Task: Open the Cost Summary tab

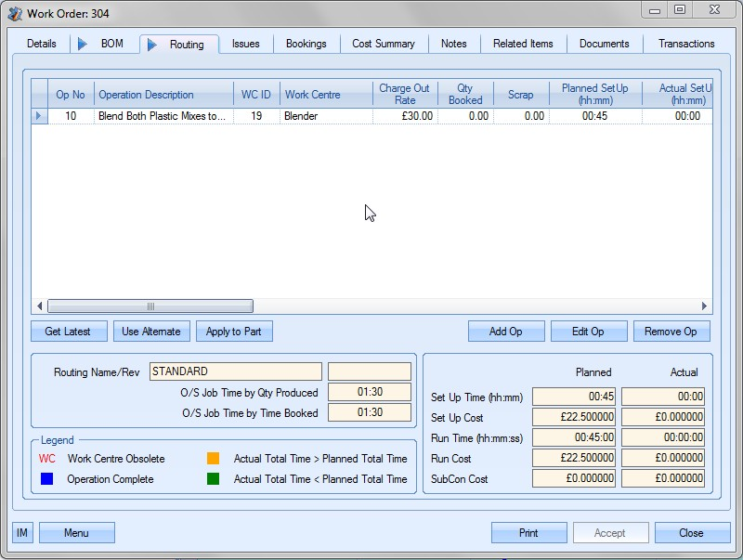Action: (384, 44)
